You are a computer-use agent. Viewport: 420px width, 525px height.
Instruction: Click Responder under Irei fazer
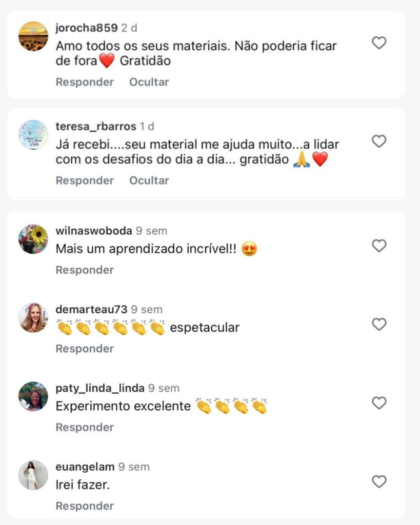85,506
